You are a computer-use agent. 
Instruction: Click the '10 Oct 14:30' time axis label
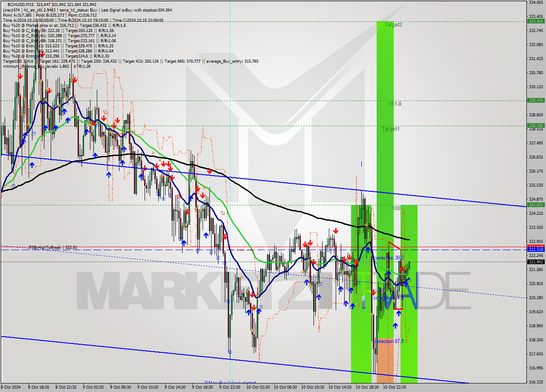[339, 387]
